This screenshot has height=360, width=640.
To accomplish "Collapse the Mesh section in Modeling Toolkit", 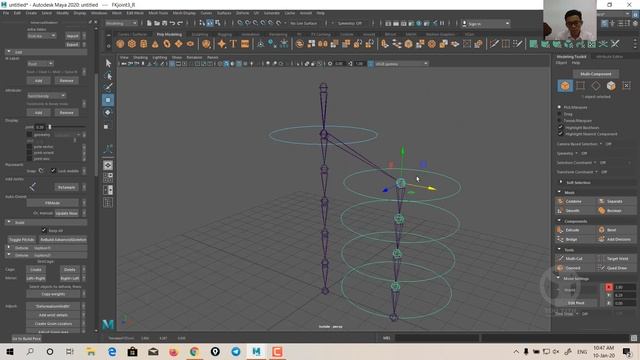I will tap(559, 192).
